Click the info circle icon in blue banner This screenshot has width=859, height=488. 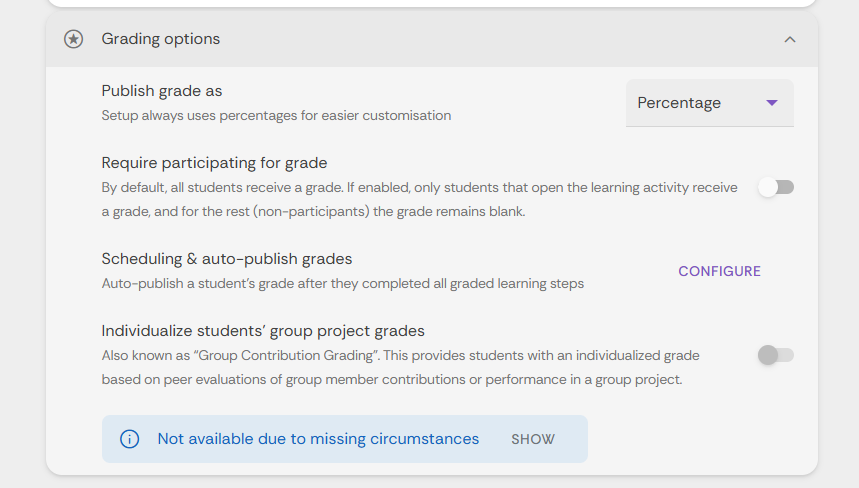tap(129, 439)
